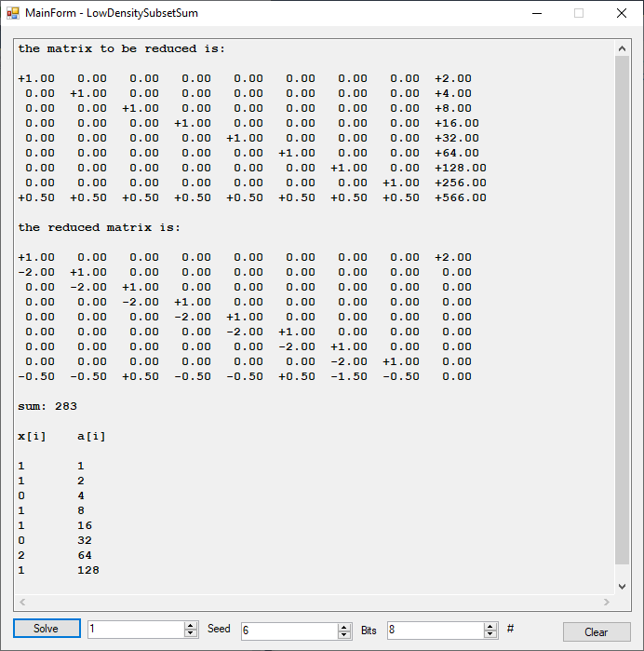Screen dimensions: 644x651
Task: Decrement the spinner containing value 1
Action: coord(191,634)
